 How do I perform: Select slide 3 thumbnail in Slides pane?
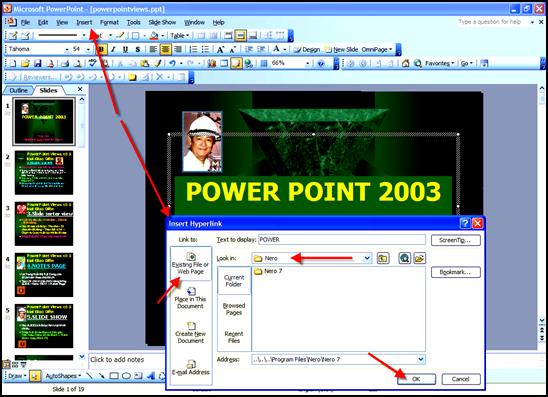[x=44, y=224]
